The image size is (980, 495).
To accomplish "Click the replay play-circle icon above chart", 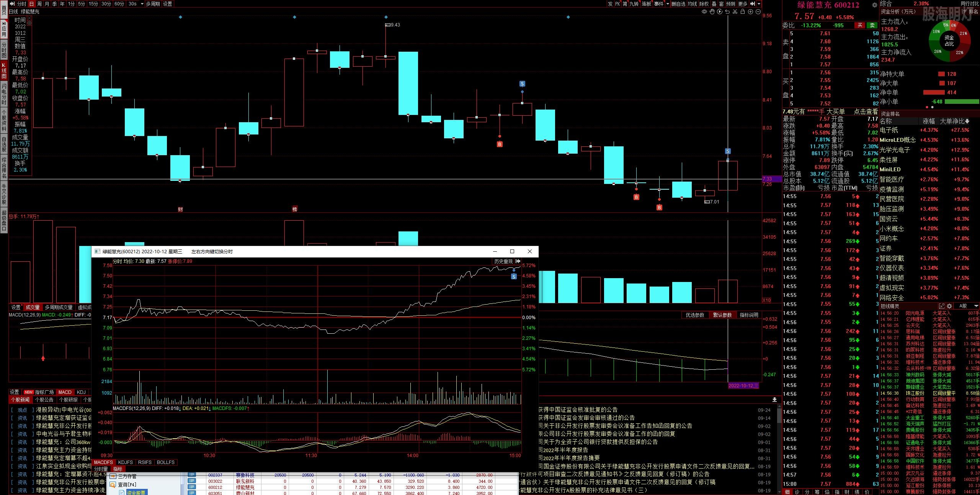I will click(720, 11).
